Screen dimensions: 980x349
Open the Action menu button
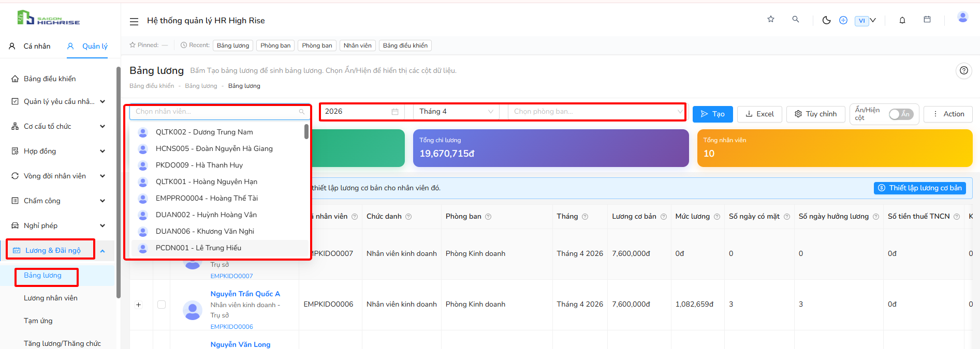tap(948, 114)
